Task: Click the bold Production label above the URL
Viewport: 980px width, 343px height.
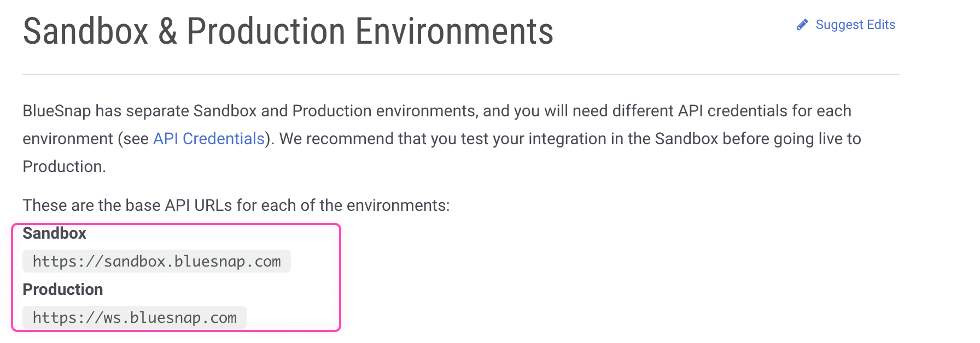Action: pyautogui.click(x=62, y=289)
